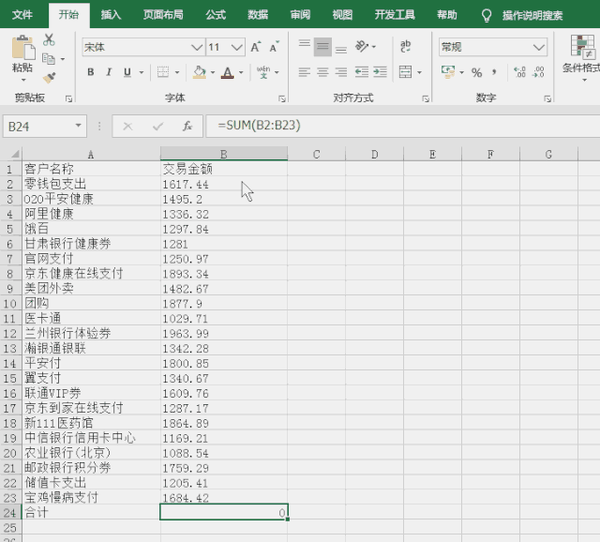
Task: Select row 24 header
Action: pos(10,513)
